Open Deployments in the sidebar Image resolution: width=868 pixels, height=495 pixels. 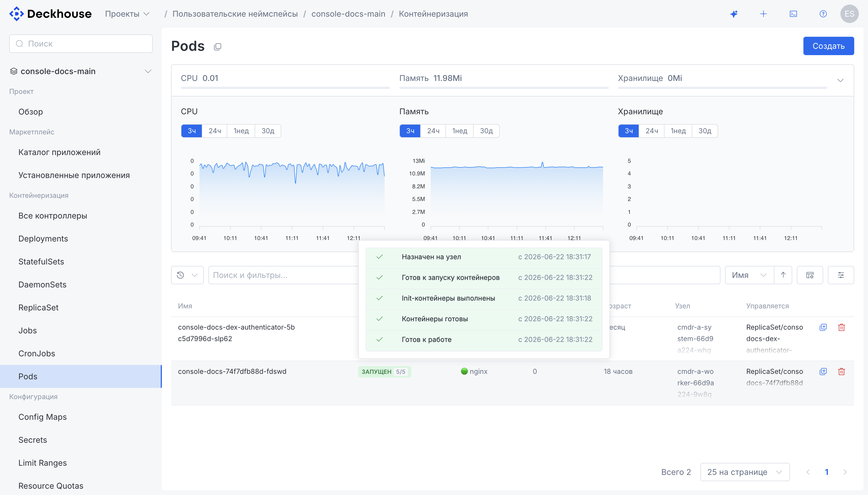[x=43, y=239]
